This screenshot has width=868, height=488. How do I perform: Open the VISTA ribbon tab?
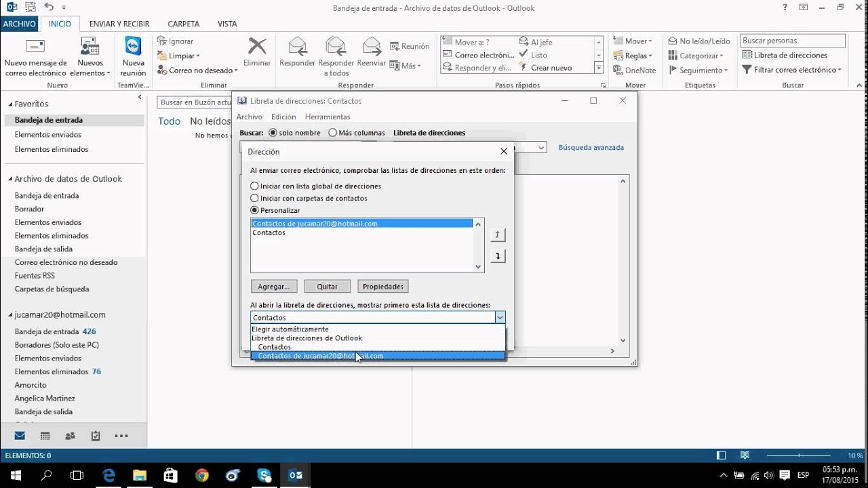227,24
